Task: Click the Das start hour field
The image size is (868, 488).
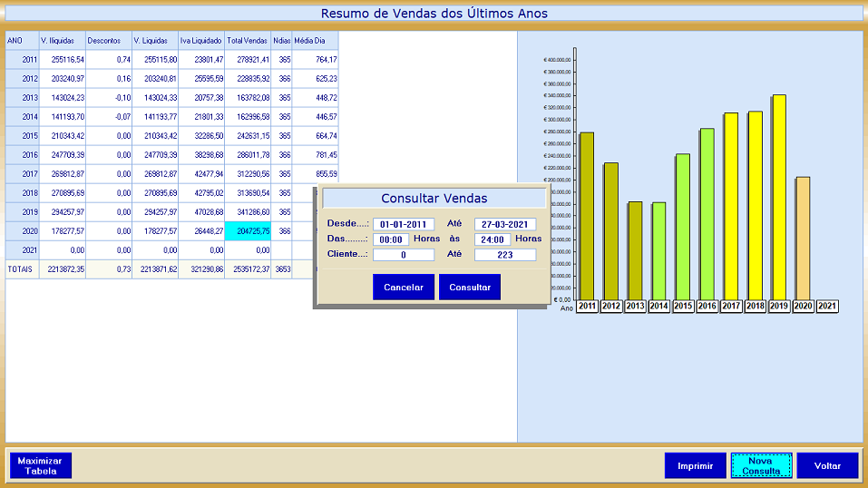Action: [x=391, y=239]
